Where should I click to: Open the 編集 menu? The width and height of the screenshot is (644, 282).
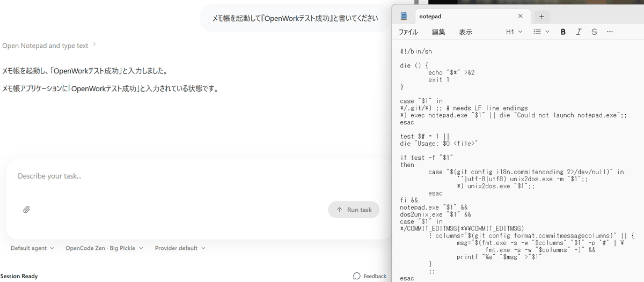(x=438, y=32)
